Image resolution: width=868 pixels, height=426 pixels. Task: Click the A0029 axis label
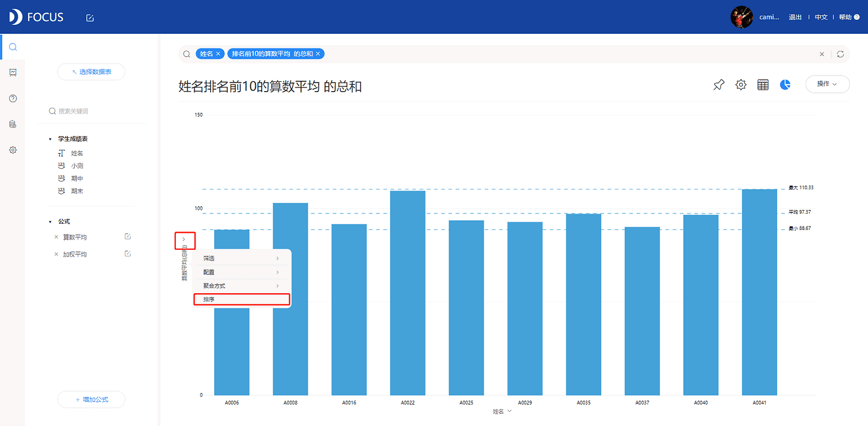click(525, 403)
